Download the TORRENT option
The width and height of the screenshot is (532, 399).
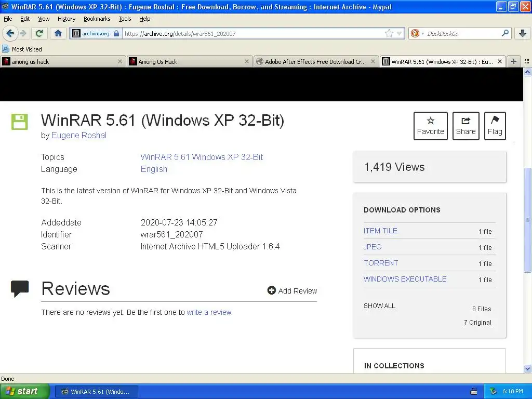[x=381, y=263]
